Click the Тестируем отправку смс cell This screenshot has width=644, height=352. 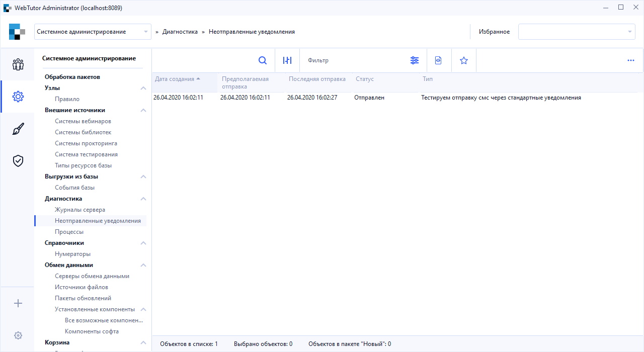[501, 98]
